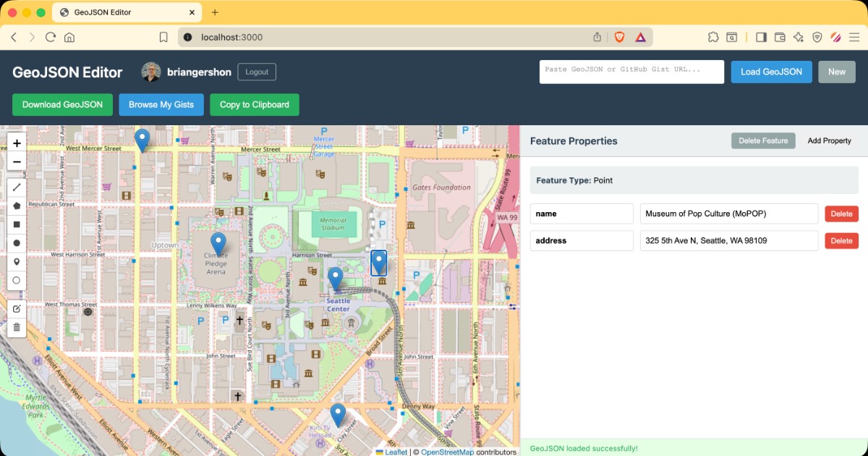Click the Paste GeoJSON URL input field
Image resolution: width=868 pixels, height=456 pixels.
tap(631, 72)
